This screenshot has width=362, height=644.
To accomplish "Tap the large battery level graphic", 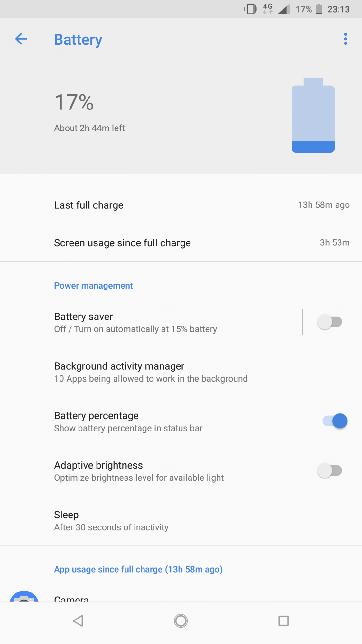I will (x=313, y=115).
